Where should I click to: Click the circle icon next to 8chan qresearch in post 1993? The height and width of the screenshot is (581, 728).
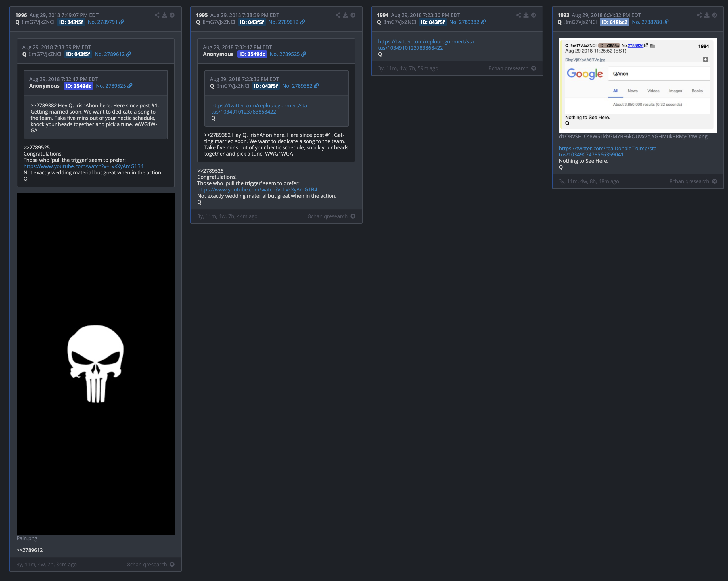click(714, 181)
